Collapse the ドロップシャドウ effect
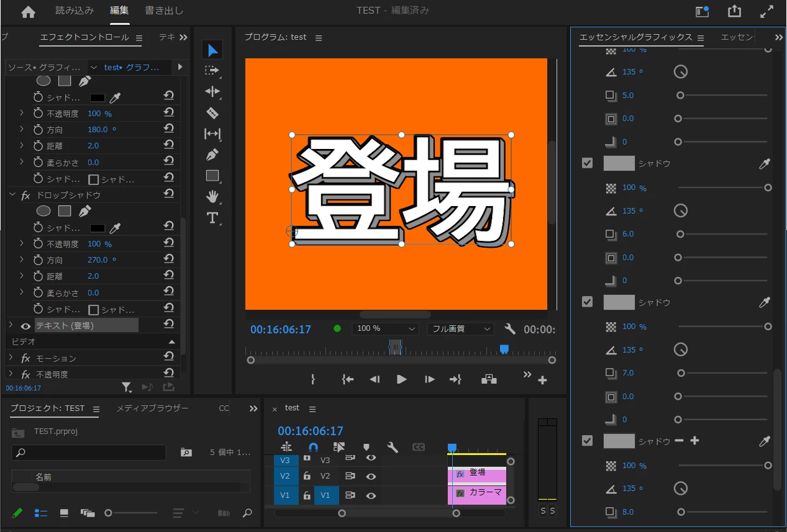The image size is (787, 532). coord(12,194)
